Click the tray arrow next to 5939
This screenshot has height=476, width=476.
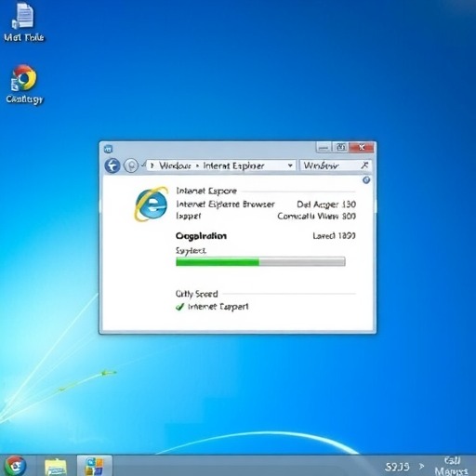[422, 466]
